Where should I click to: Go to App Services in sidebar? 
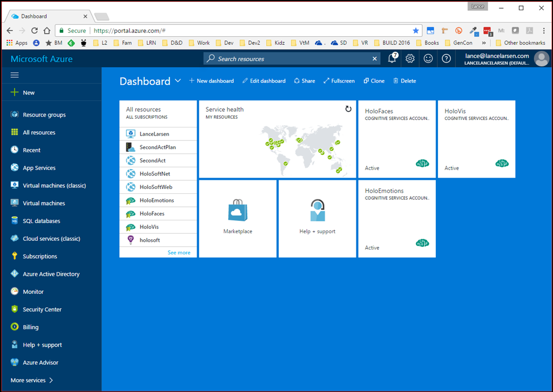(x=39, y=168)
